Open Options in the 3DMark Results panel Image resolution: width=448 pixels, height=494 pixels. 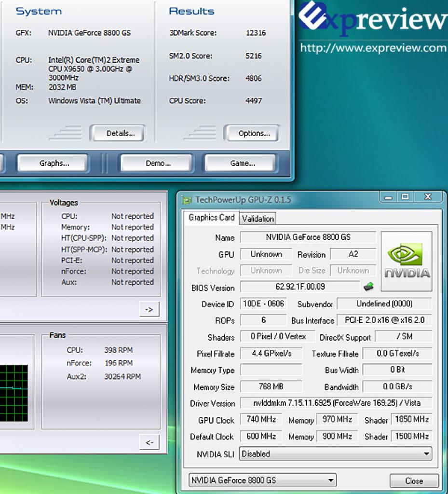point(252,133)
